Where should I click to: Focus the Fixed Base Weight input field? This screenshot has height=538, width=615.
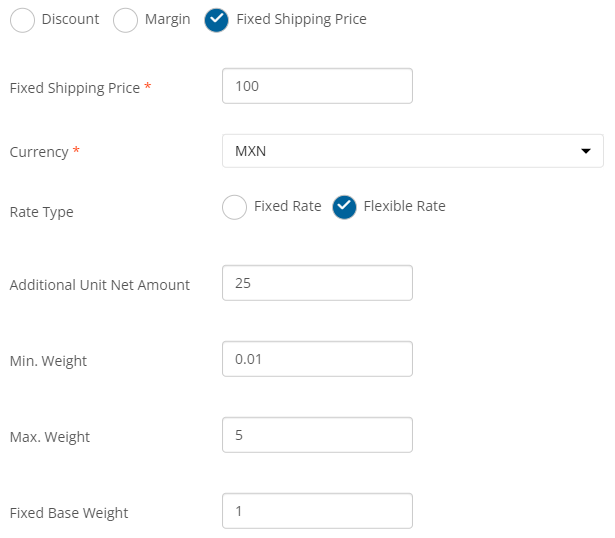click(x=317, y=511)
